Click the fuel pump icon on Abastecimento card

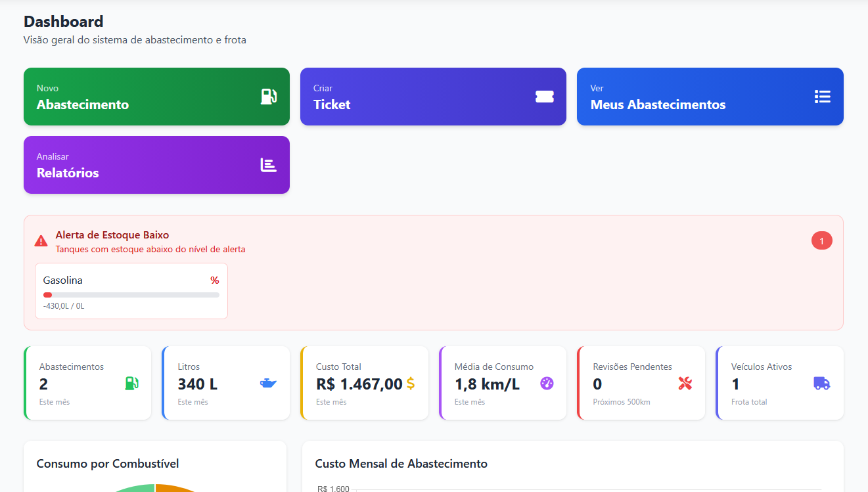pyautogui.click(x=268, y=97)
